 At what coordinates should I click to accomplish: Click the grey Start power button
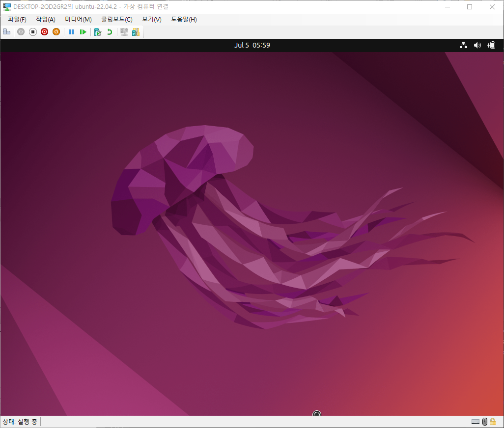(21, 32)
